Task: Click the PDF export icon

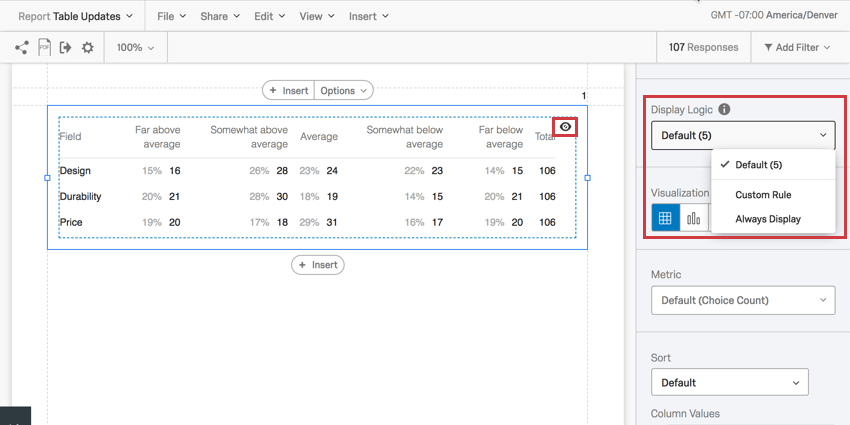Action: [44, 47]
